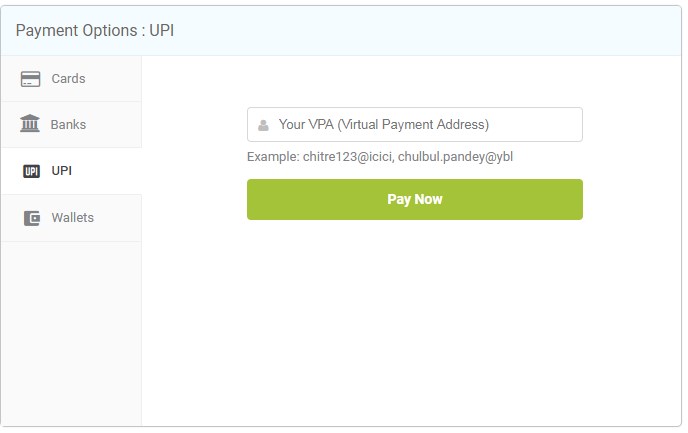
Task: Click the blank area above the VPA field
Action: [x=415, y=82]
